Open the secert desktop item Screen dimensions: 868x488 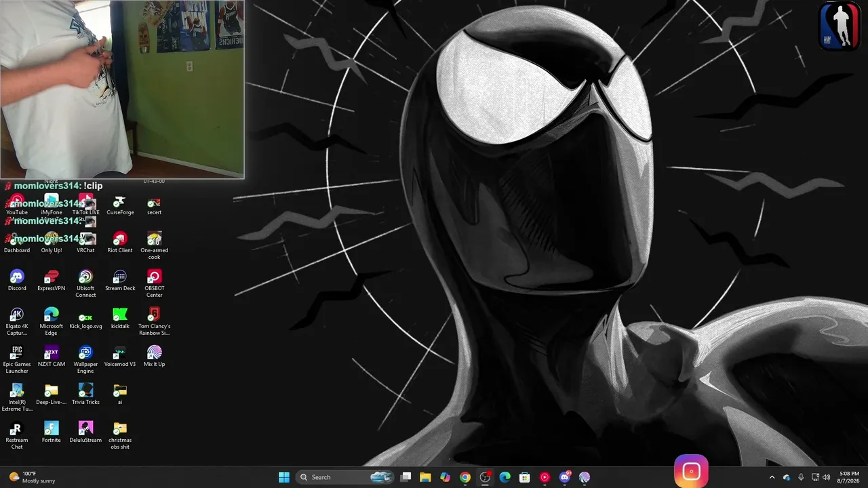point(154,206)
